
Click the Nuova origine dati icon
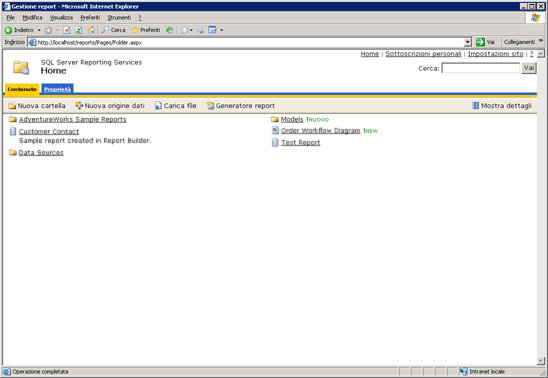79,106
